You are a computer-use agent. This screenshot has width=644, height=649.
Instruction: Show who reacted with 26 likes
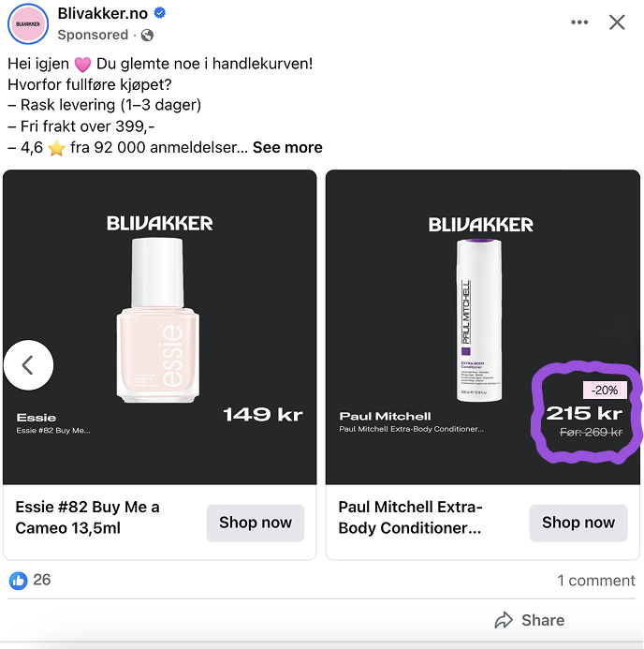[x=42, y=580]
